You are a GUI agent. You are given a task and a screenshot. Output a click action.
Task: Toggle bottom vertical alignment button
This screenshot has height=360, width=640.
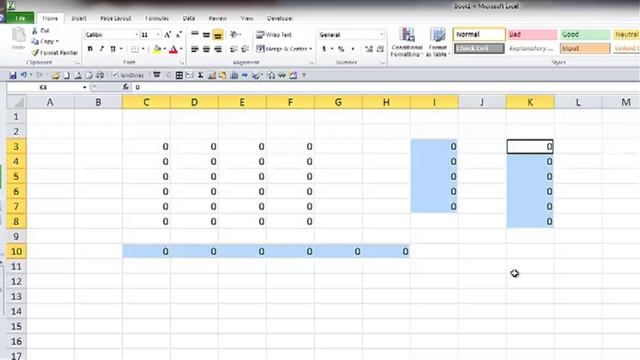[x=218, y=35]
